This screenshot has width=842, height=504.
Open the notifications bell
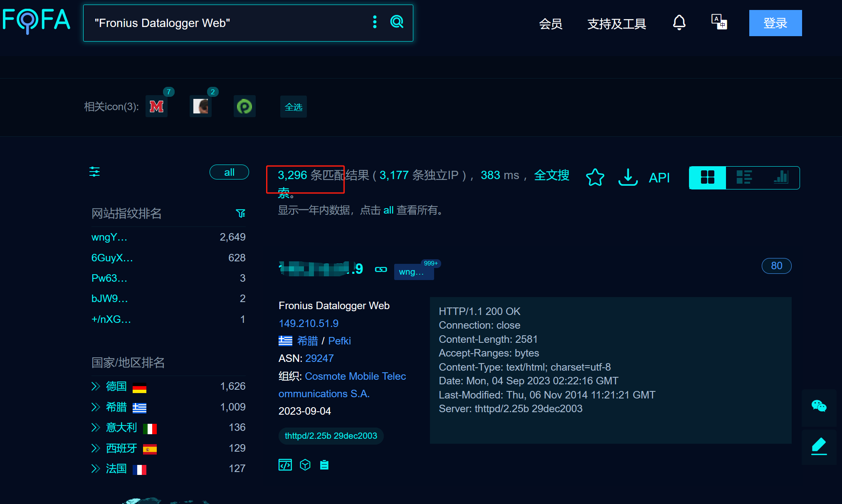679,22
